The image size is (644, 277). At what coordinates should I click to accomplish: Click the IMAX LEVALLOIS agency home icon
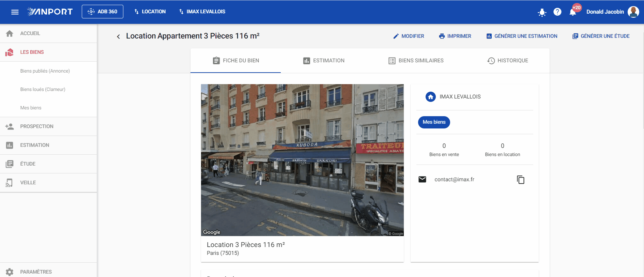click(x=431, y=97)
